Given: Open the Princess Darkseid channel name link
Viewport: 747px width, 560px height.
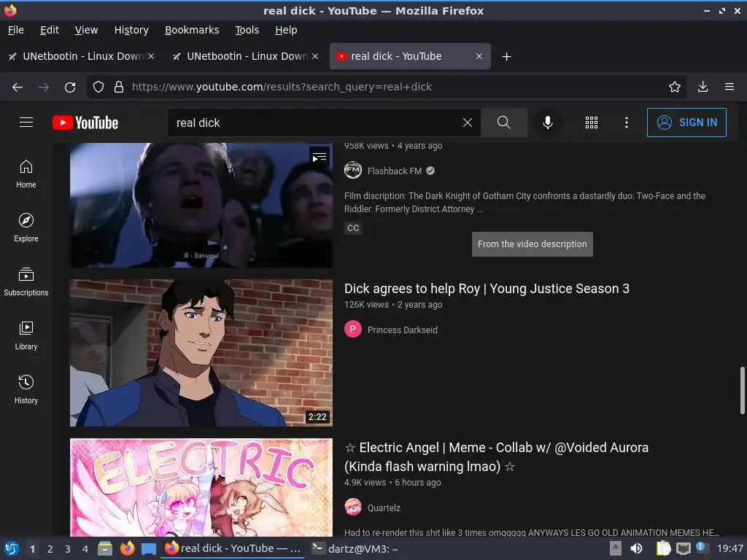Looking at the screenshot, I should click(402, 330).
